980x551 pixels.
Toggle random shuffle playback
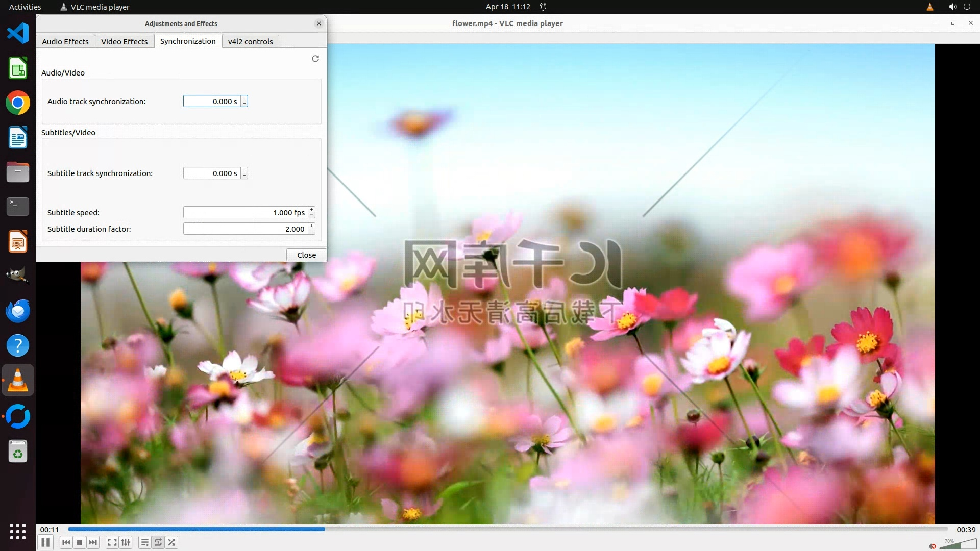point(172,542)
